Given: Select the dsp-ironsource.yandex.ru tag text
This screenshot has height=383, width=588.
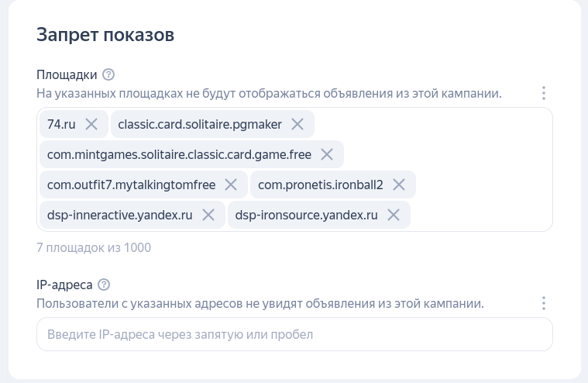Looking at the screenshot, I should point(306,215).
